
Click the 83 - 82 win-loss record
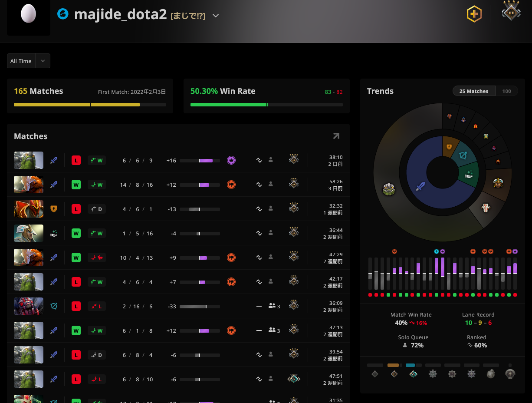[x=334, y=92]
